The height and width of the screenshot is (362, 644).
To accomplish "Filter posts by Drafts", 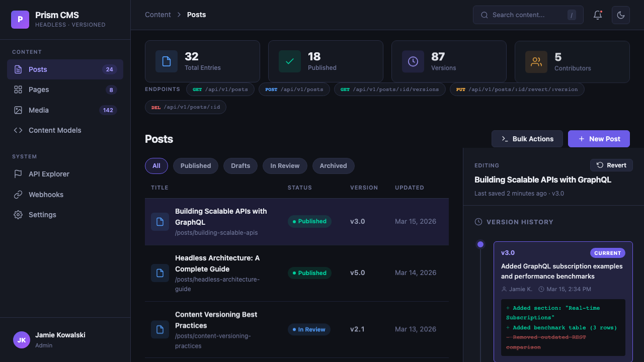I will coord(240,166).
